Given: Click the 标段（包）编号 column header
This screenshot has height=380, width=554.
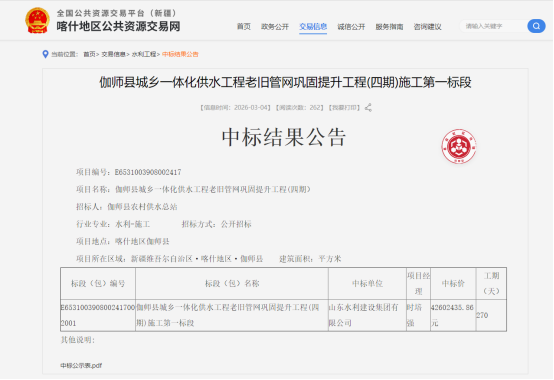Looking at the screenshot, I should 98,284.
